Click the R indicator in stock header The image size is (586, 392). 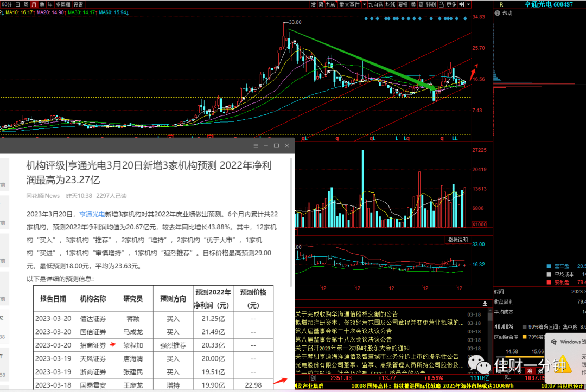pyautogui.click(x=501, y=4)
